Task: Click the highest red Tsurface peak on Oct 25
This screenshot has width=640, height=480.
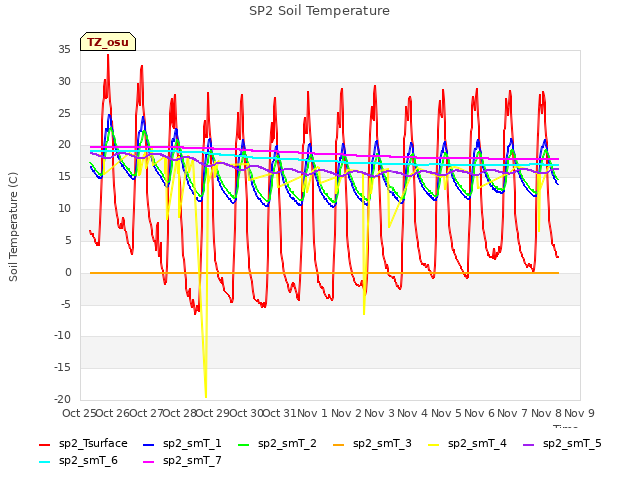Action: (x=108, y=56)
